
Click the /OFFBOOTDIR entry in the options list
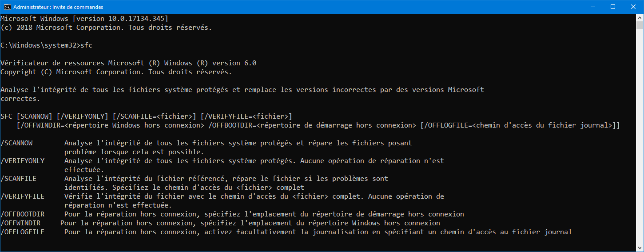point(23,214)
